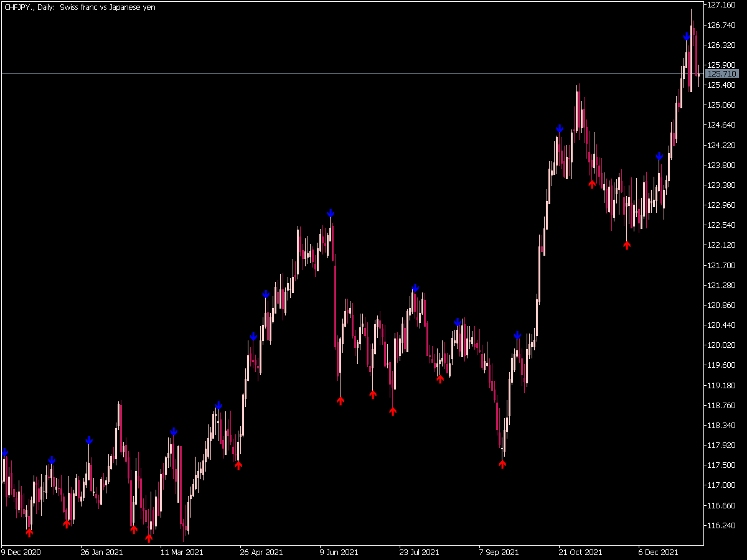747x560 pixels.
Task: Click the 118.340 price axis label
Action: click(x=722, y=425)
